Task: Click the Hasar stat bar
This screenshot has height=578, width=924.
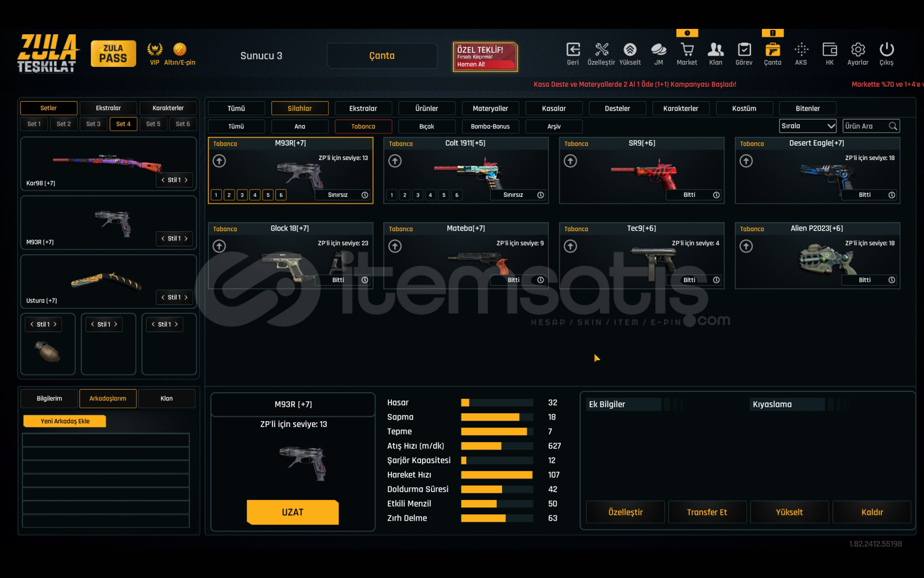Action: (x=497, y=402)
